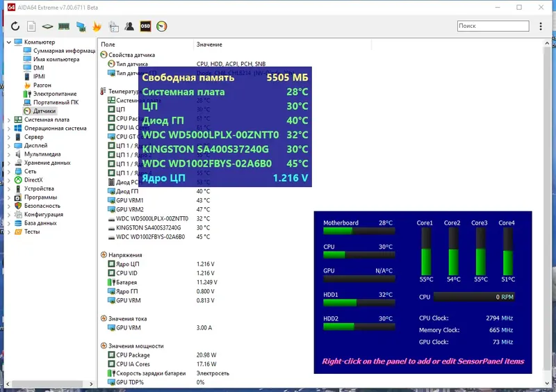Click the vertical scrollbar down arrow
This screenshot has width=556, height=392.
(547, 383)
